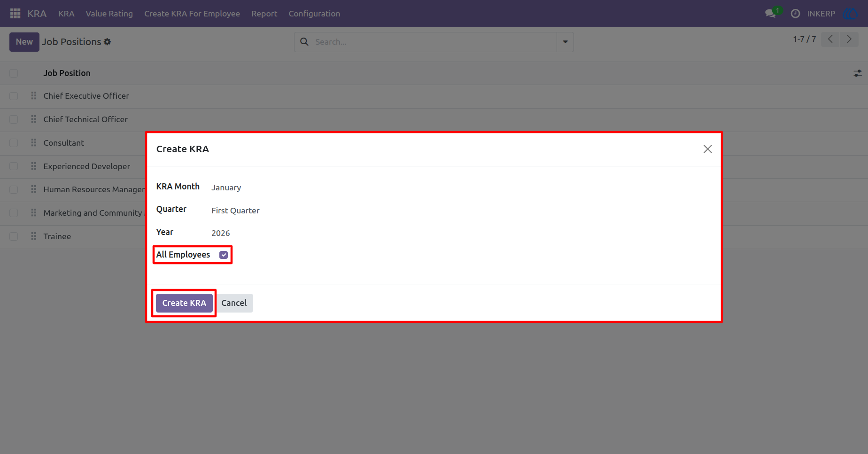Check the Marketing and Community row
This screenshot has width=868, height=454.
14,213
